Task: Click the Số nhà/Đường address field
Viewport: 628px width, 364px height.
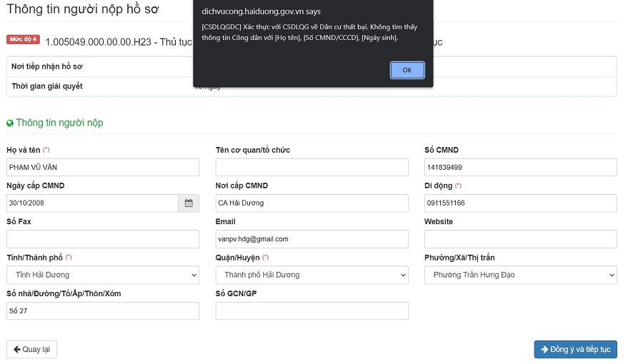Action: pyautogui.click(x=103, y=310)
